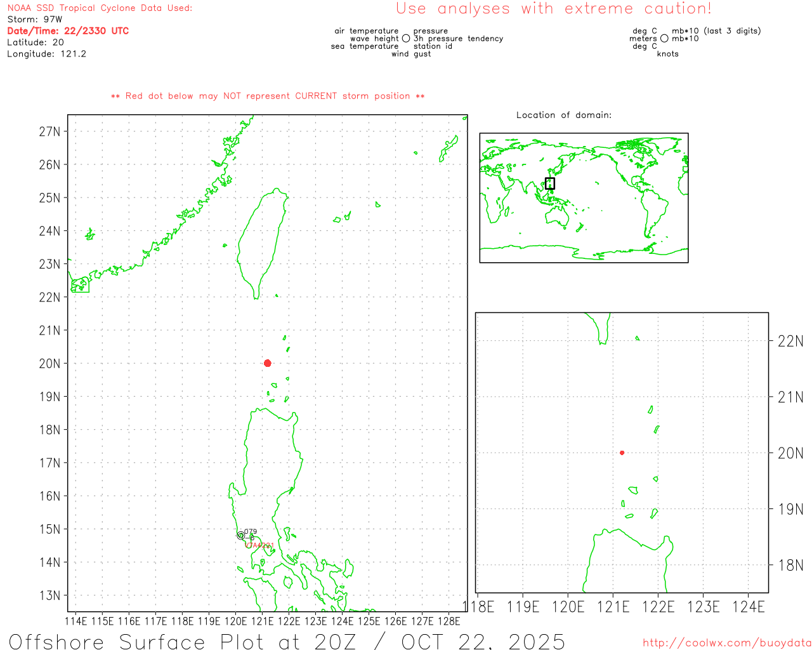The image size is (812, 650).
Task: Click the 'Use analyses with extreme caution!' warning
Action: [x=553, y=9]
